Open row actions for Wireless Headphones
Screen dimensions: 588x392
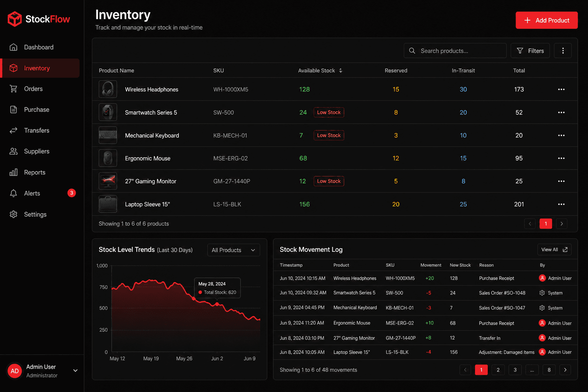point(561,89)
